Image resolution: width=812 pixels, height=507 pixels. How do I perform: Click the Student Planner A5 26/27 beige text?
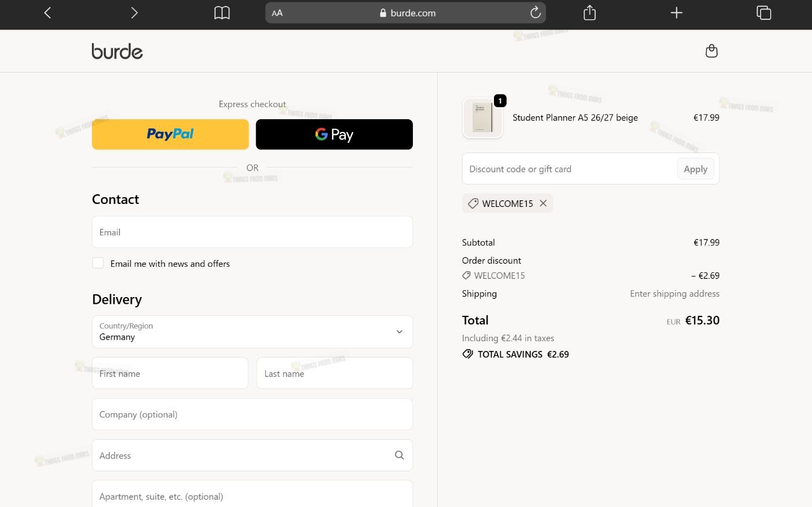575,117
